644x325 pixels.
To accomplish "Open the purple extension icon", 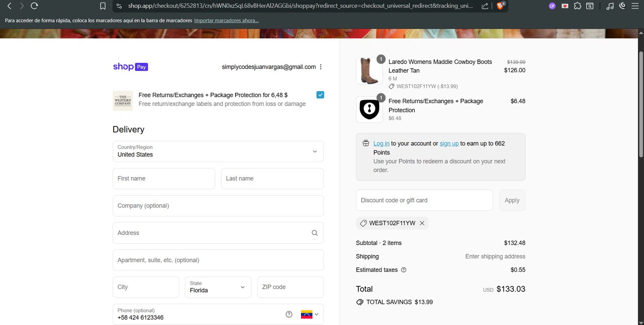I will tap(552, 6).
